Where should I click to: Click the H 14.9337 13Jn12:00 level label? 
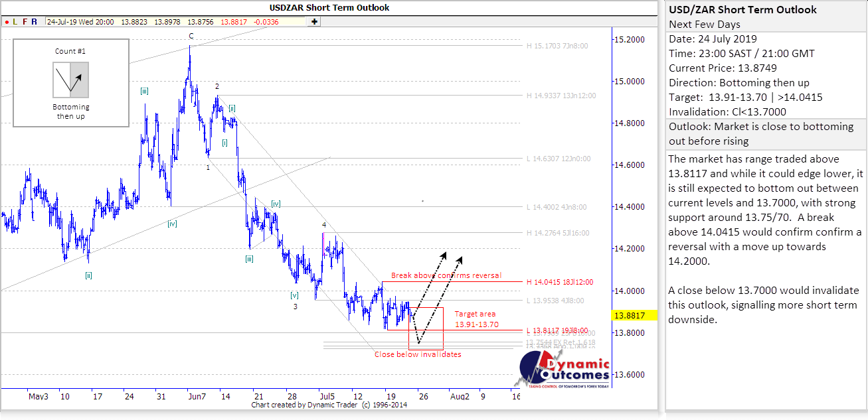click(x=561, y=96)
